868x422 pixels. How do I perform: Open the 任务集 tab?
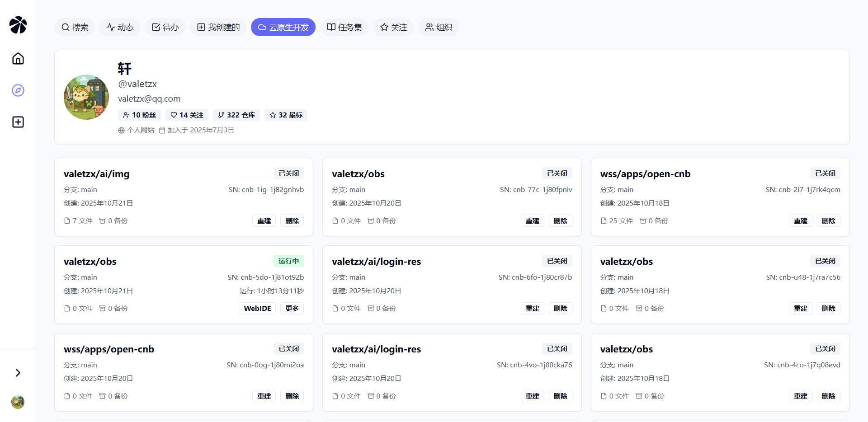click(x=344, y=27)
